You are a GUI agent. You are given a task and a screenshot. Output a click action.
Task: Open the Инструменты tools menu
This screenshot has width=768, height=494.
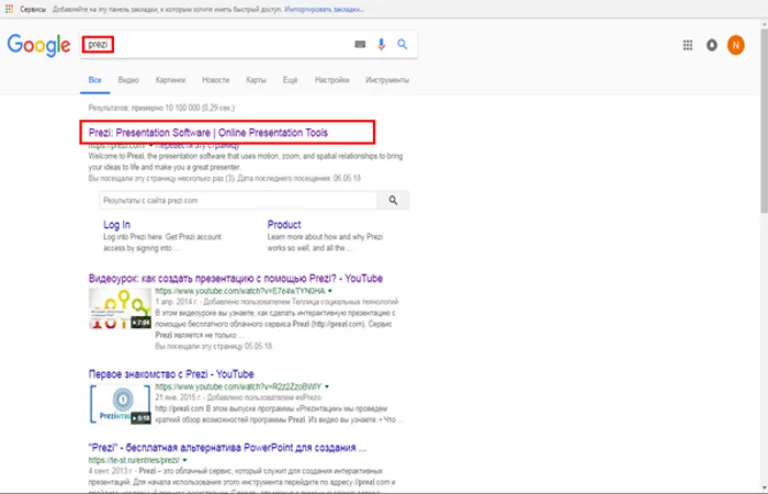(x=387, y=80)
